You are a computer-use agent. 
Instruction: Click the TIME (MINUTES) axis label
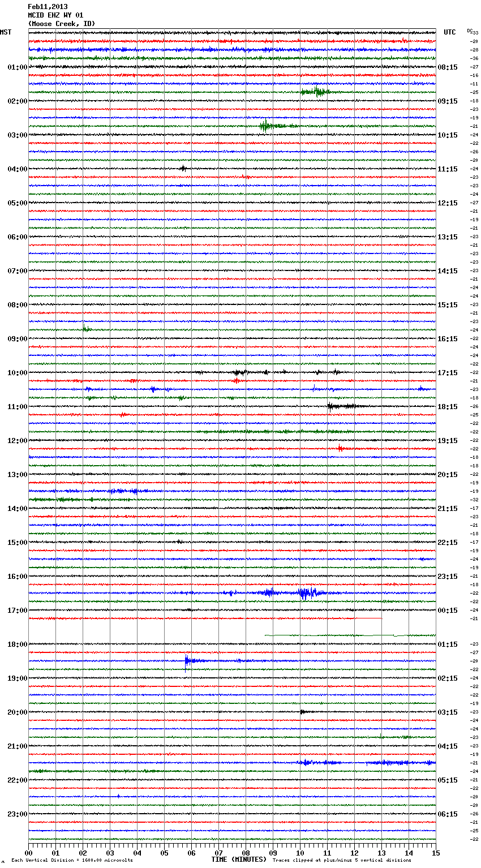click(x=239, y=860)
